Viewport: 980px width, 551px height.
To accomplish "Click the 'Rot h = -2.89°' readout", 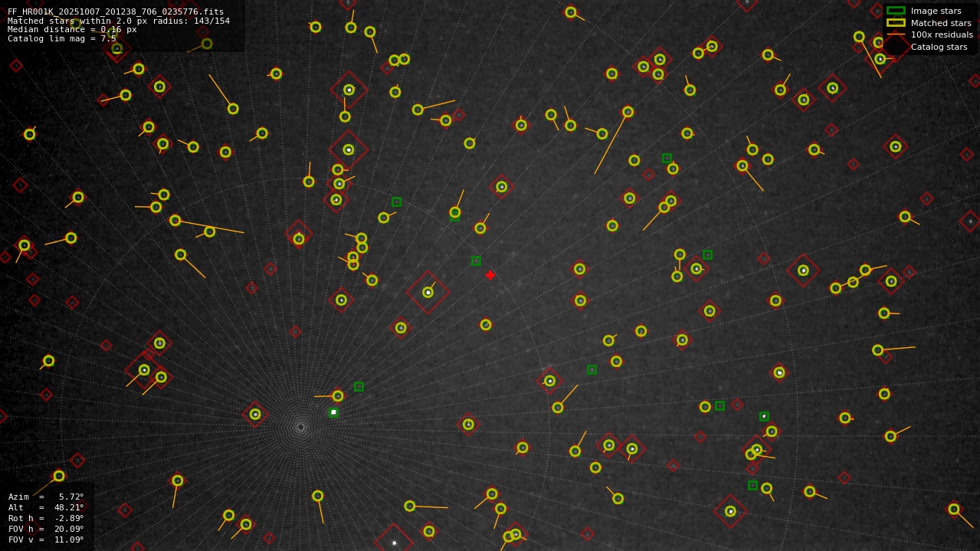I will coord(46,518).
